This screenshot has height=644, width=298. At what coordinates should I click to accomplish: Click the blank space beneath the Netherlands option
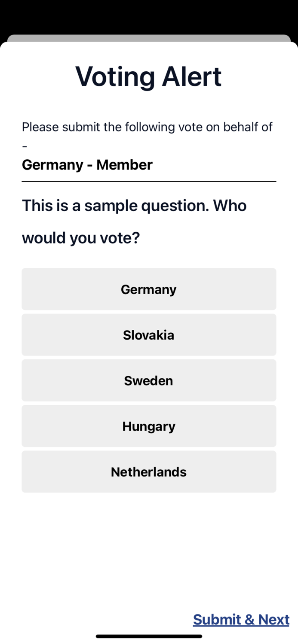149,541
